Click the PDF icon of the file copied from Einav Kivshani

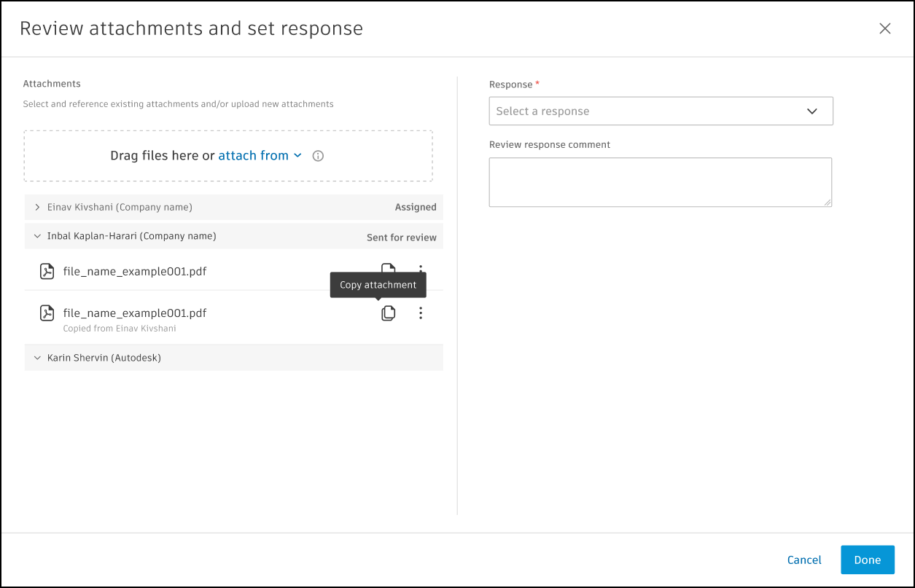click(47, 313)
